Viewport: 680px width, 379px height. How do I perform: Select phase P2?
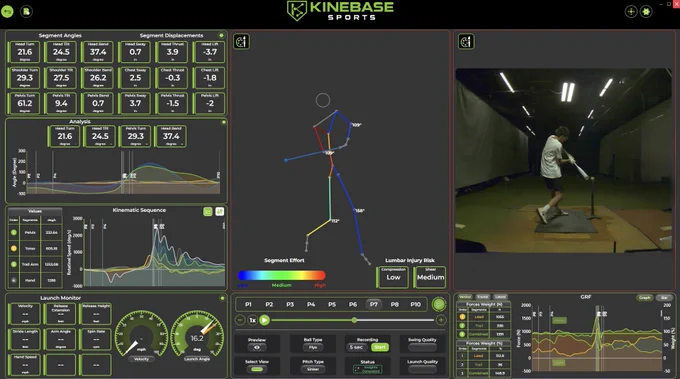[x=269, y=304]
